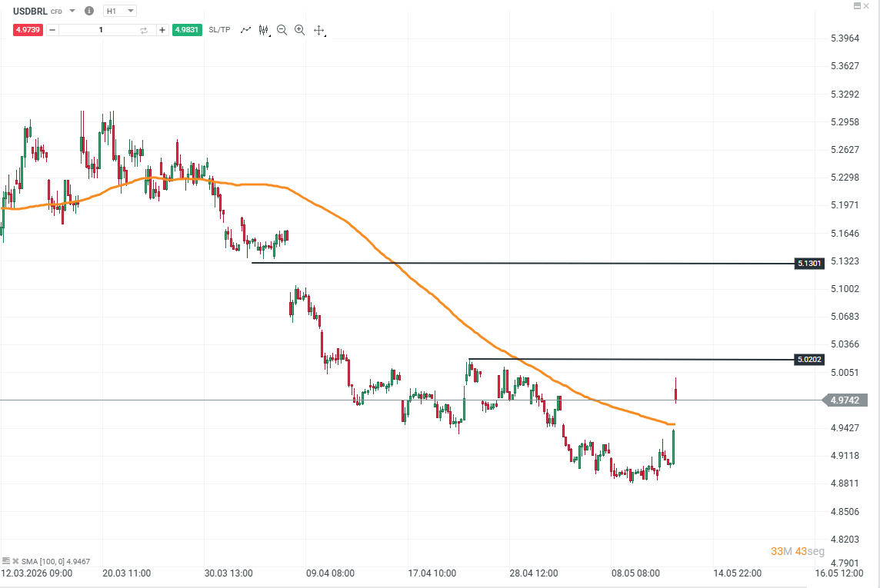Screen dimensions: 880x588
Task: Select the 5.1301 horizontal line price label
Action: click(809, 263)
